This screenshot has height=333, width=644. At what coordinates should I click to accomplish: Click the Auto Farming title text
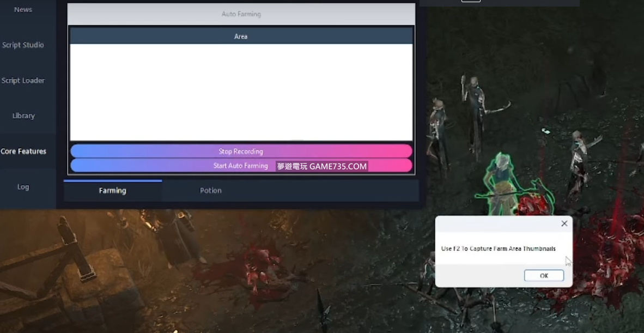coord(241,14)
